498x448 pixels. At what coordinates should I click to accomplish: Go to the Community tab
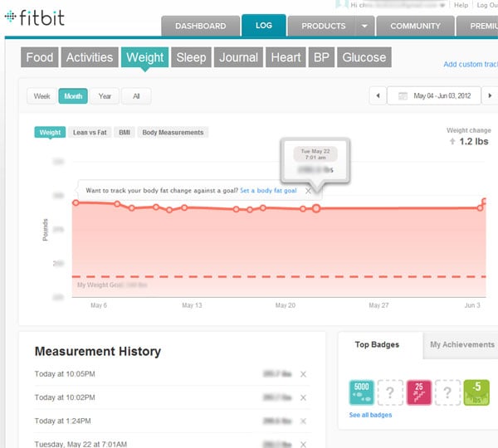[415, 26]
